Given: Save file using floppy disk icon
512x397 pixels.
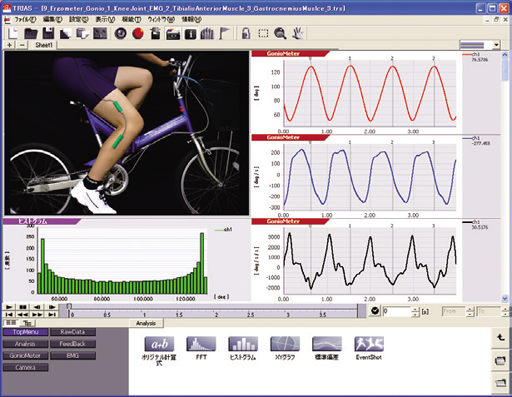Looking at the screenshot, I should pyautogui.click(x=48, y=33).
